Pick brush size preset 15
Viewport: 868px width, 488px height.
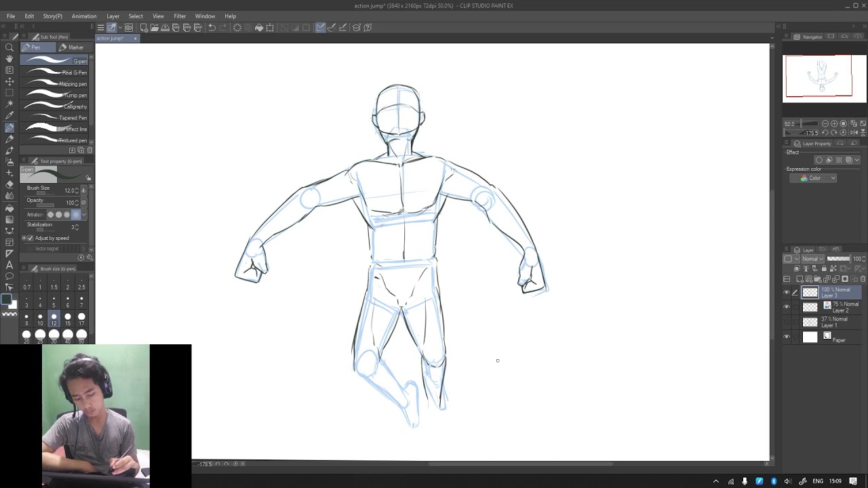(x=68, y=317)
